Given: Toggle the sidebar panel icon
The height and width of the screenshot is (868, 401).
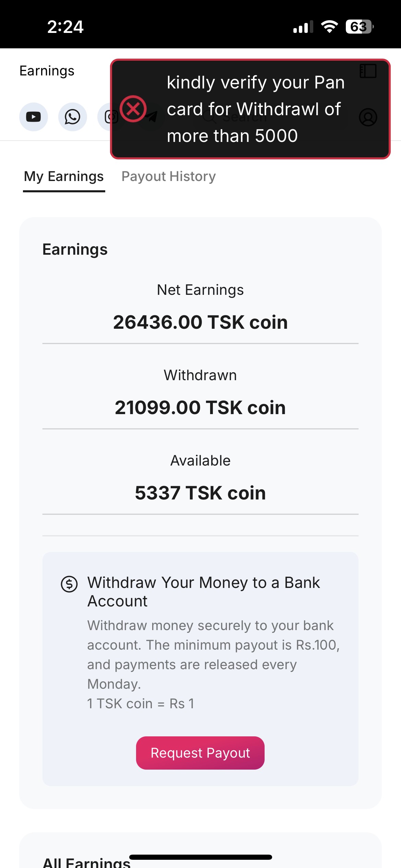Looking at the screenshot, I should (x=368, y=71).
